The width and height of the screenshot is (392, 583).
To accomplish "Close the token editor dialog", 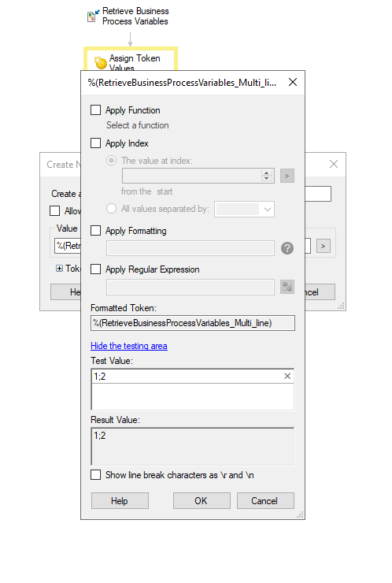I will point(293,82).
